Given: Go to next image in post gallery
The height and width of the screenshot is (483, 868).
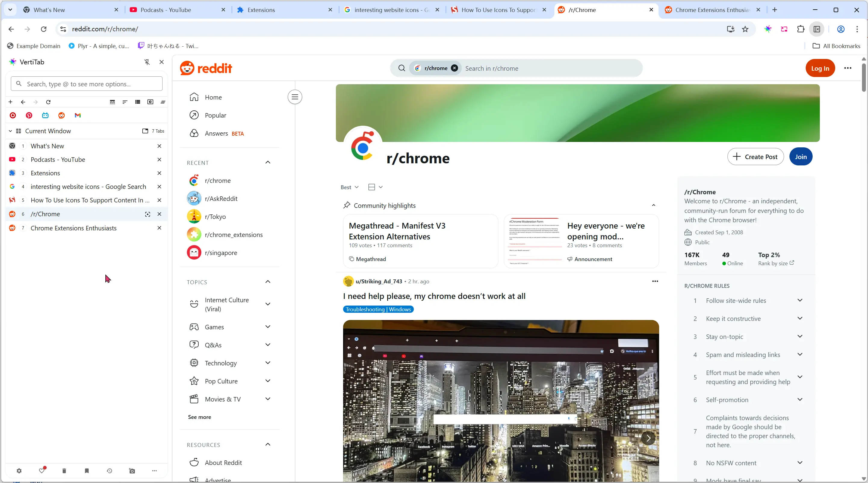Looking at the screenshot, I should [x=648, y=438].
